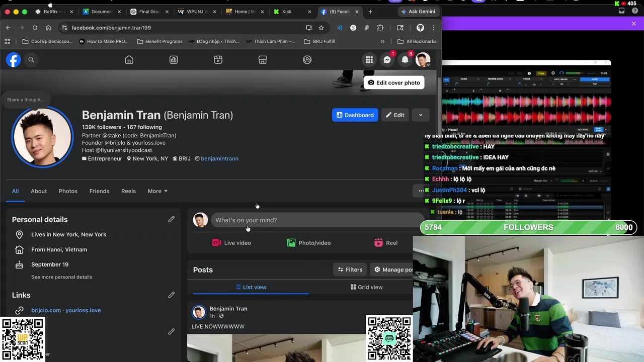Open the Professional dashboard chart icon in nav
The width and height of the screenshot is (644, 362).
174,60
